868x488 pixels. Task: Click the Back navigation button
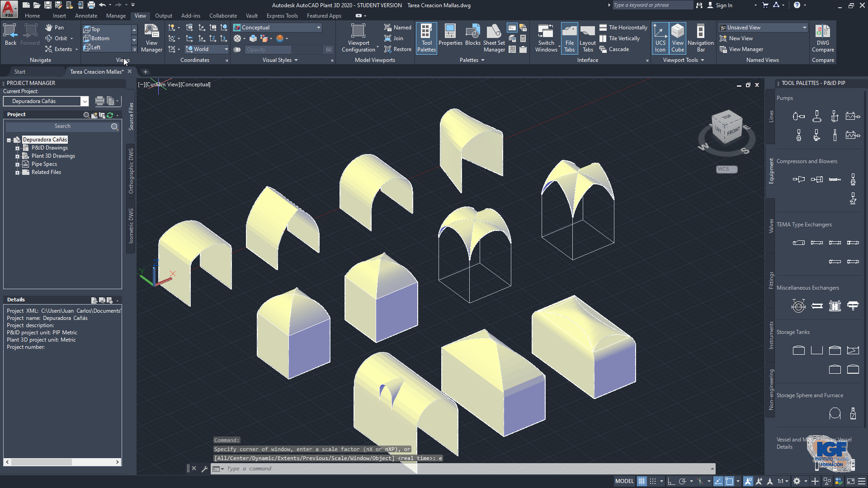point(10,35)
